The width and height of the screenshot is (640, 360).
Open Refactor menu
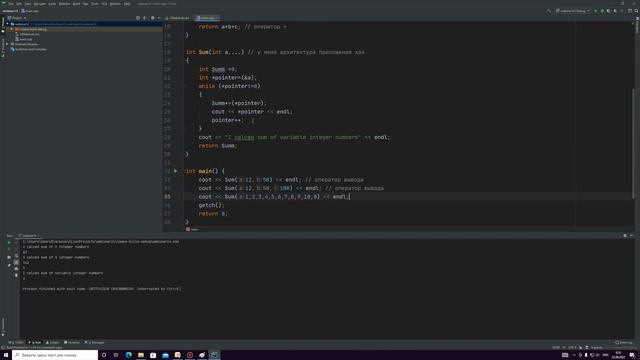(64, 4)
